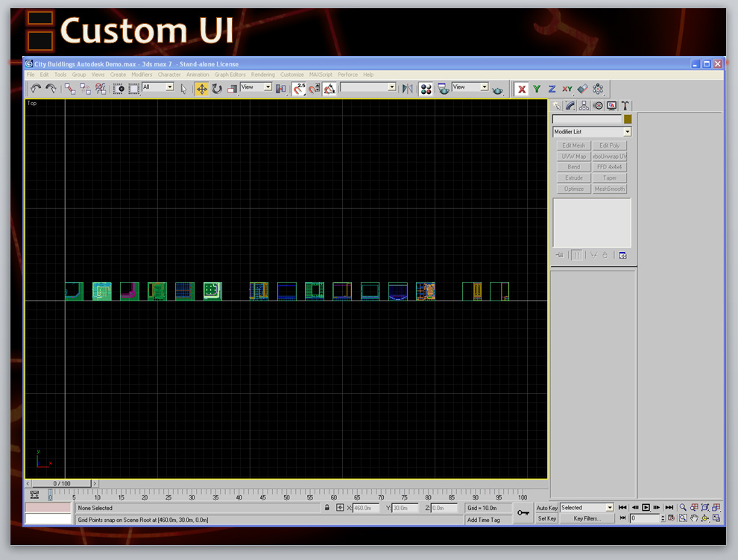Viewport: 738px width, 560px height.
Task: Toggle the selection lock padlock
Action: pyautogui.click(x=327, y=508)
